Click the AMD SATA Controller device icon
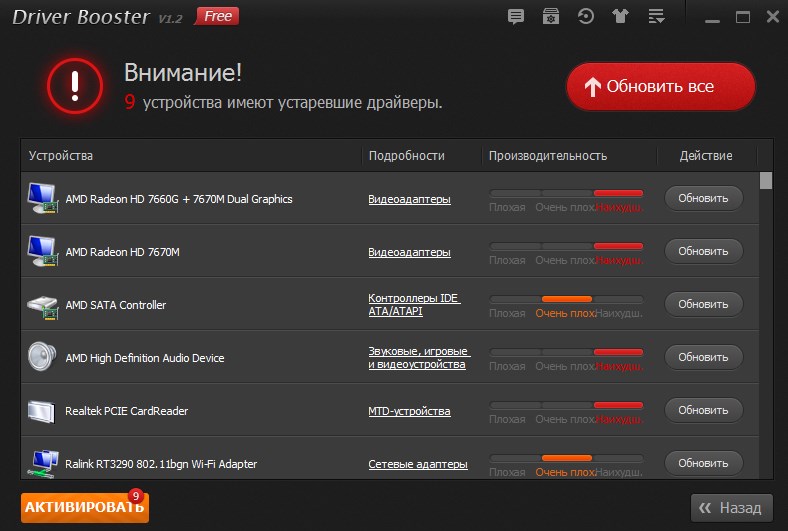Viewport: 788px width, 531px height. click(x=42, y=304)
